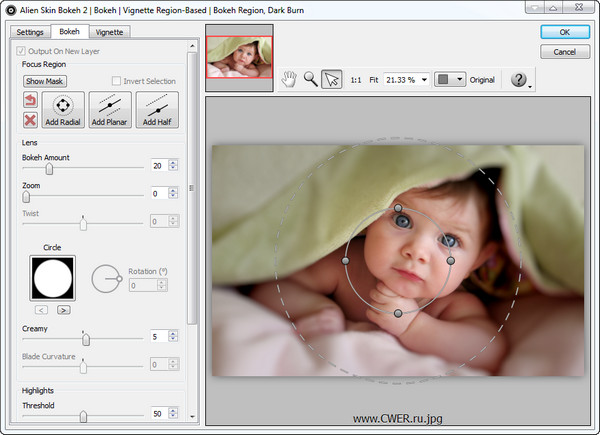This screenshot has height=435, width=600.
Task: Click the Show Mask button
Action: pos(45,81)
